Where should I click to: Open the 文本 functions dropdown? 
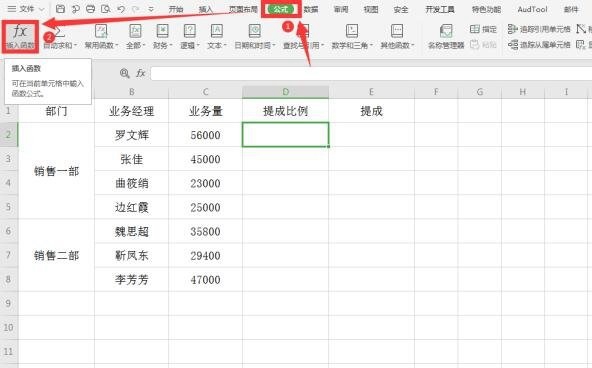pyautogui.click(x=217, y=37)
